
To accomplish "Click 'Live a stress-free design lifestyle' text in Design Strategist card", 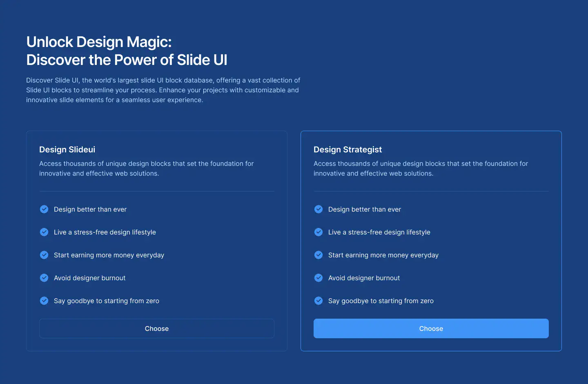I will pos(379,232).
